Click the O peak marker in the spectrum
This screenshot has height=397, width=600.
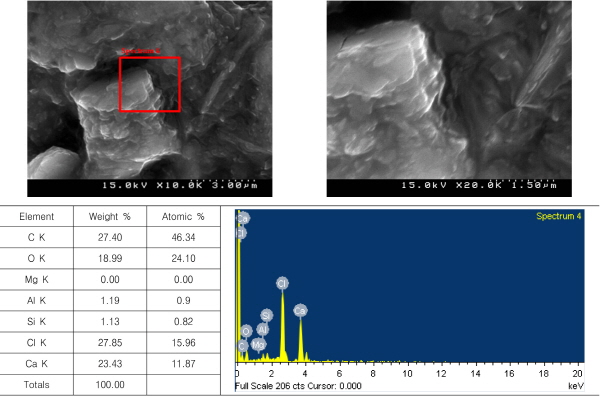[x=246, y=331]
